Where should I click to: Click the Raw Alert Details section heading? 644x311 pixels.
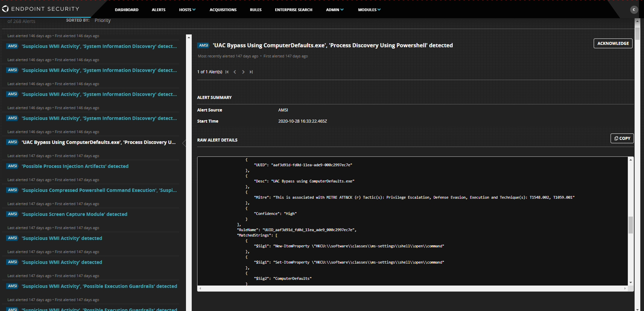217,140
